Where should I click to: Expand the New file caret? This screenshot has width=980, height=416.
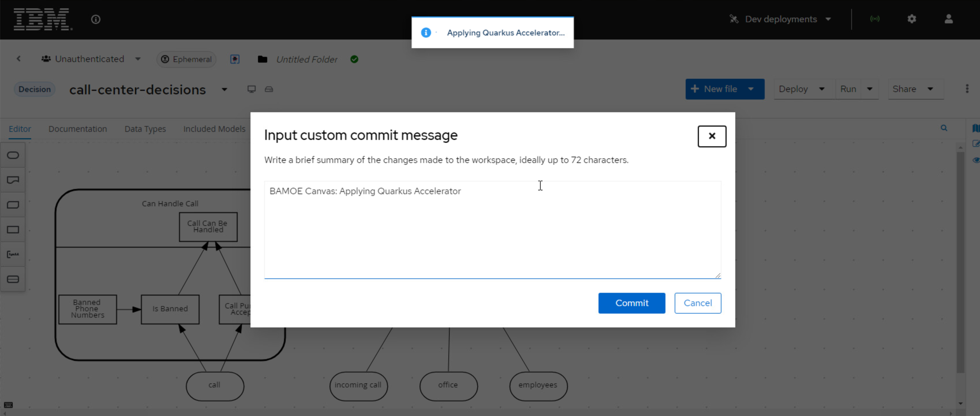[x=751, y=89]
